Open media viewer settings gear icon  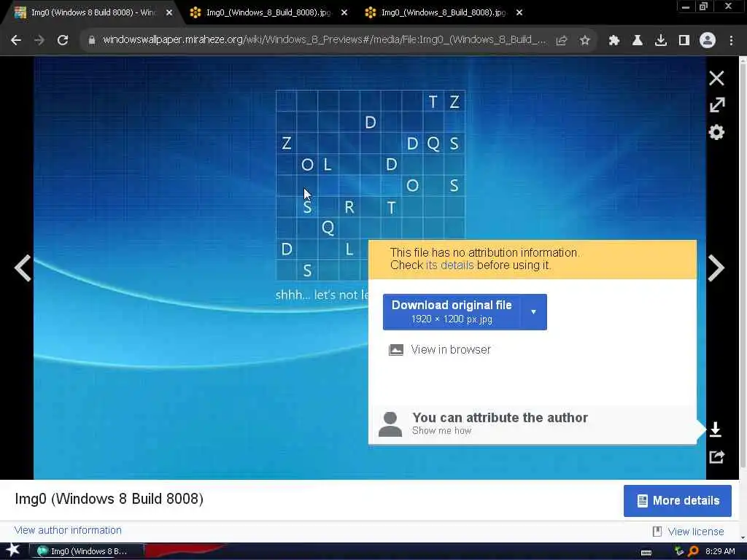(x=716, y=132)
